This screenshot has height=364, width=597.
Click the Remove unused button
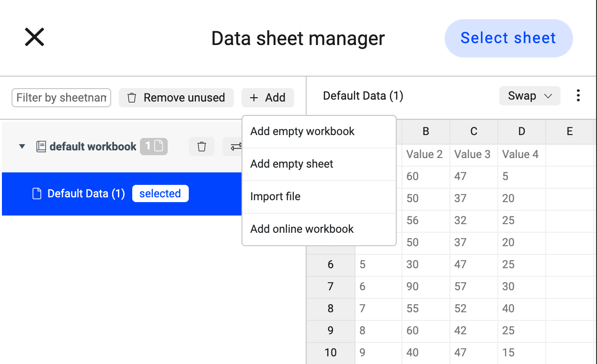176,98
